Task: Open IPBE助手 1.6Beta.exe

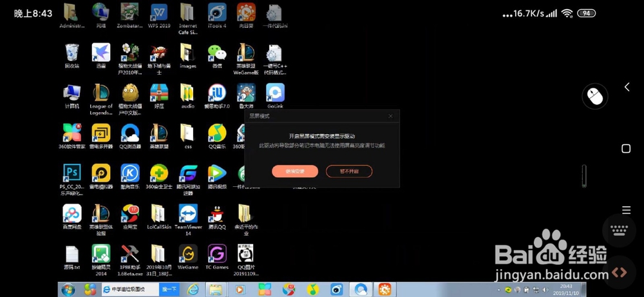Action: 130,260
